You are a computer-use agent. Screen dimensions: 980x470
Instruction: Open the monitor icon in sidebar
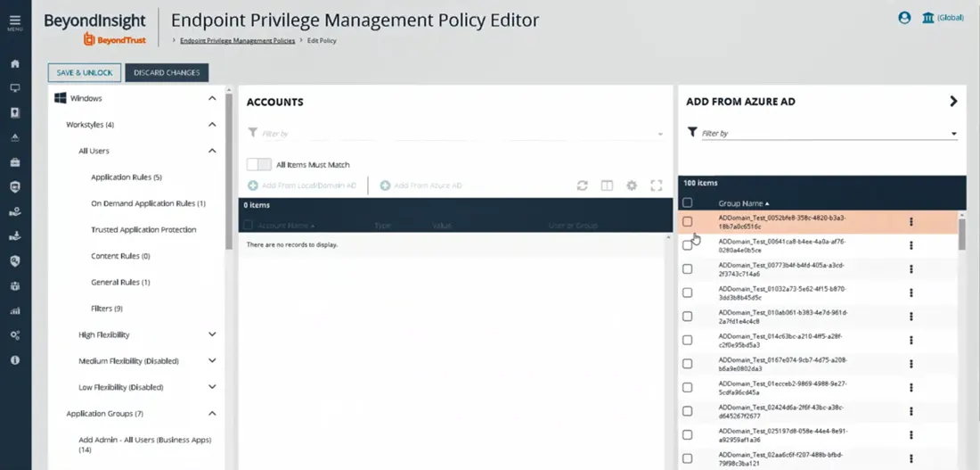point(15,88)
